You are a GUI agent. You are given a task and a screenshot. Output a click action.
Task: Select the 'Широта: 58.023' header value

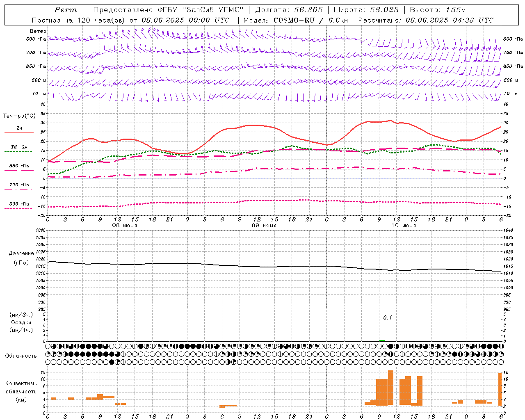pyautogui.click(x=366, y=10)
